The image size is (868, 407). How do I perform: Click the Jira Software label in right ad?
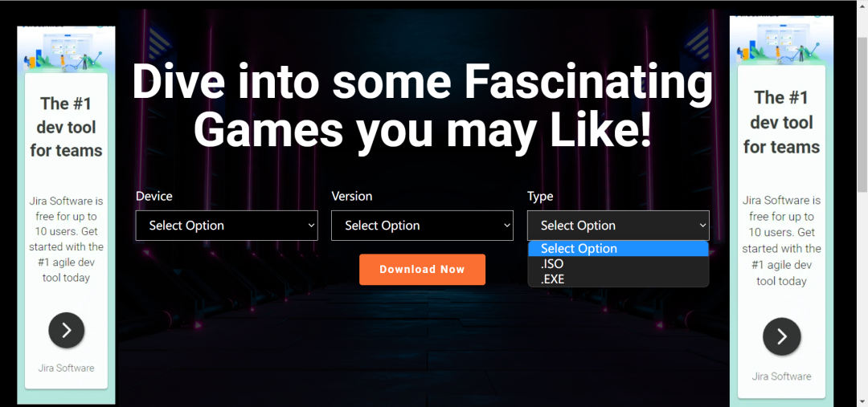(x=781, y=376)
